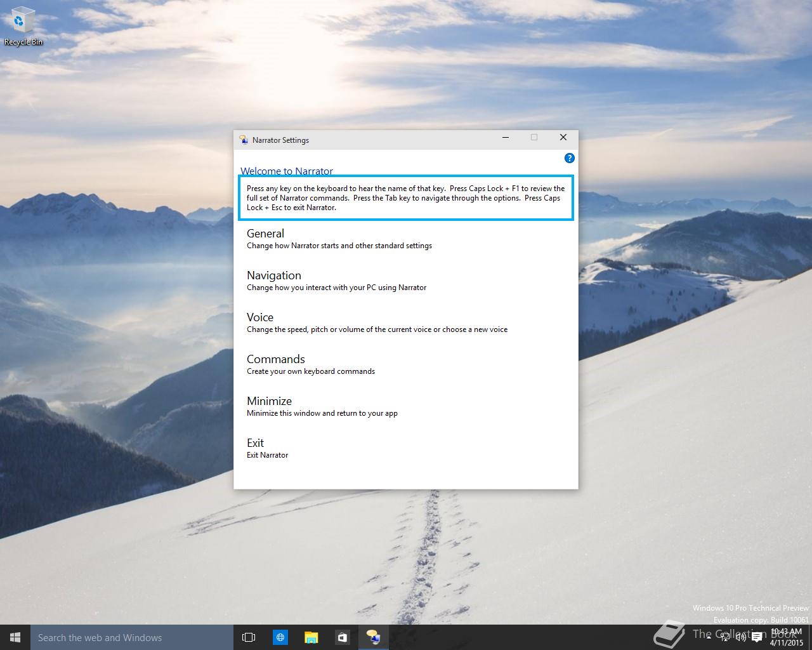Open the volume speaker icon in tray
This screenshot has width=812, height=650.
pos(740,637)
